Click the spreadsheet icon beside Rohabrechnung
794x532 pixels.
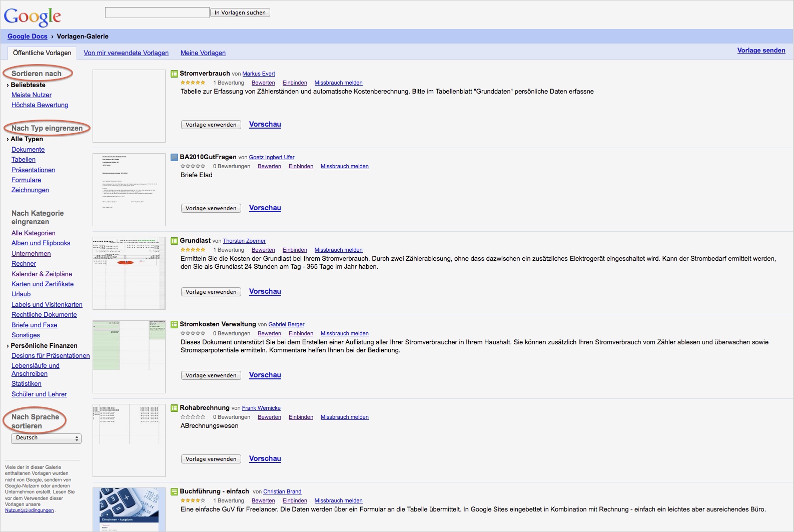click(174, 408)
